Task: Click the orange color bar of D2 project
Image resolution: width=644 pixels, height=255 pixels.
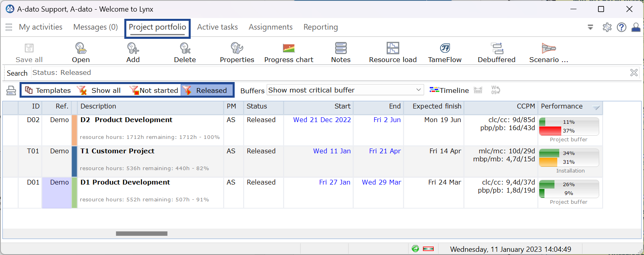Action: pos(74,130)
